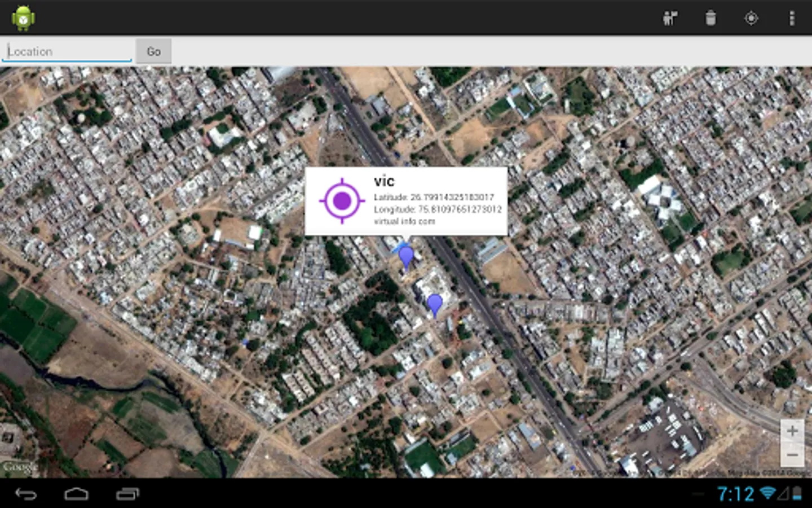The width and height of the screenshot is (812, 508).
Task: Open the overflow menu with three dots
Action: 792,17
